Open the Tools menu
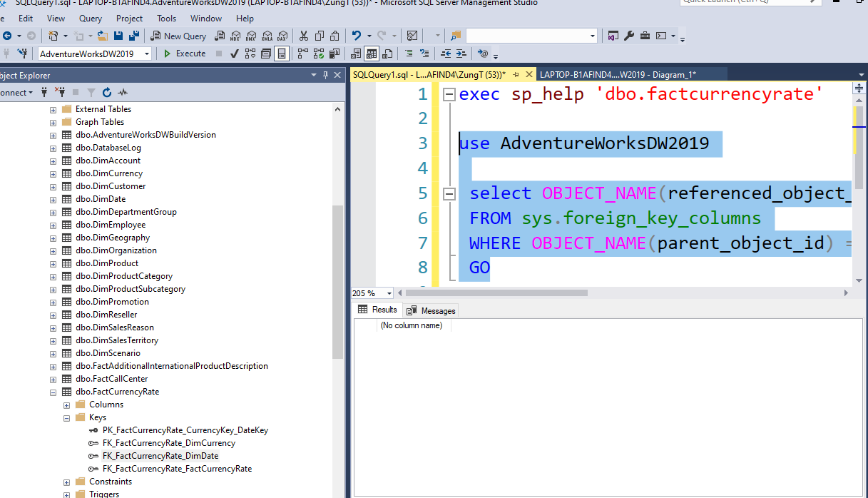Screen dimensions: 868x498 click(167, 19)
